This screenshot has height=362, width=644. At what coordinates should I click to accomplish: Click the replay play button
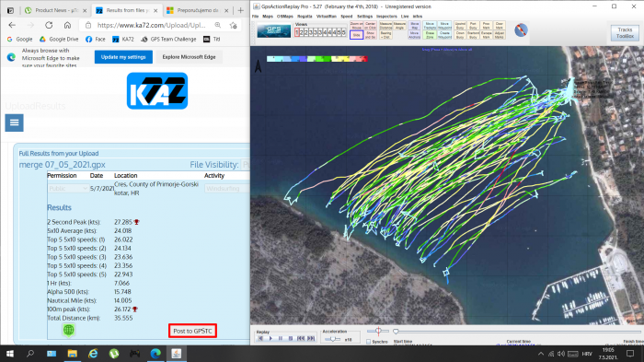click(x=270, y=338)
